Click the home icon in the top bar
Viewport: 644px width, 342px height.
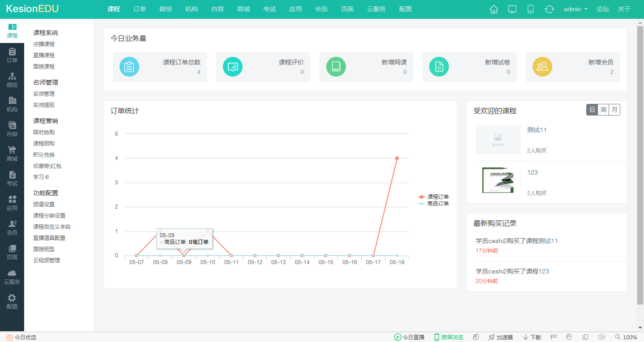pyautogui.click(x=494, y=9)
